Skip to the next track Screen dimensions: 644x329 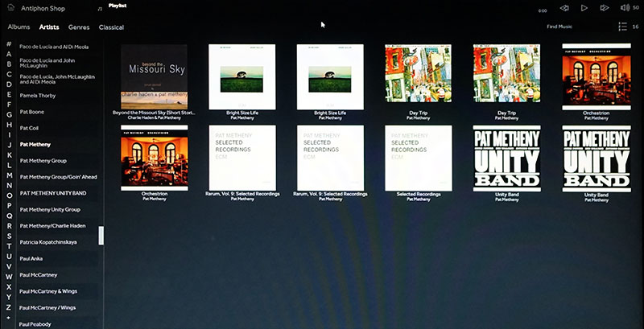pyautogui.click(x=605, y=8)
